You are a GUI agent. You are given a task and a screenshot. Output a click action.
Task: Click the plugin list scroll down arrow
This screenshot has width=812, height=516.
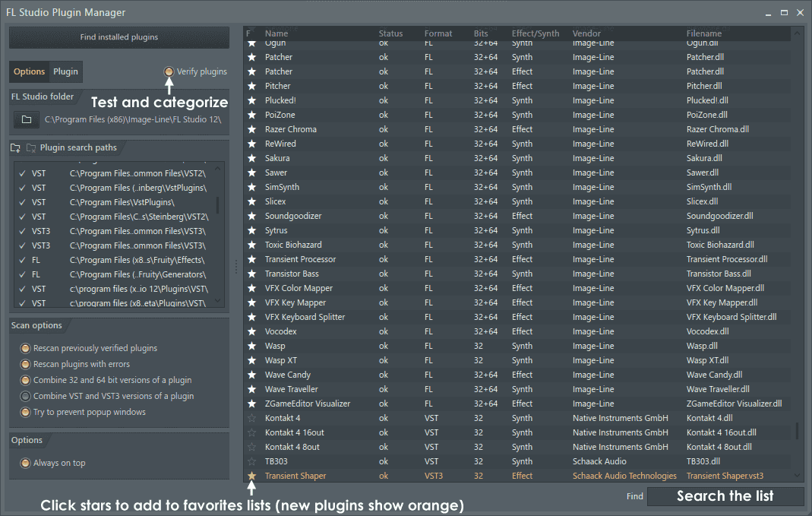[797, 475]
